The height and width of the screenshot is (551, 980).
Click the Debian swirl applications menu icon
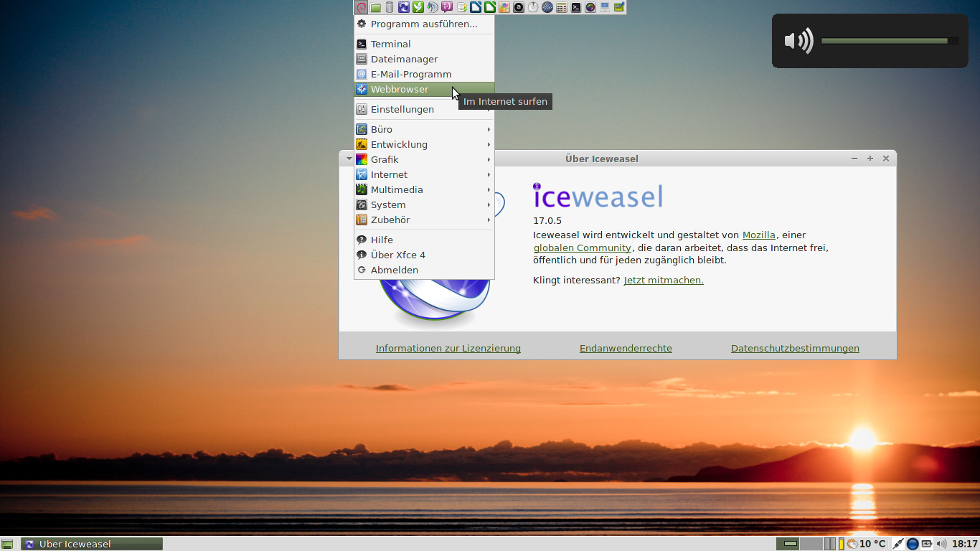pyautogui.click(x=361, y=7)
